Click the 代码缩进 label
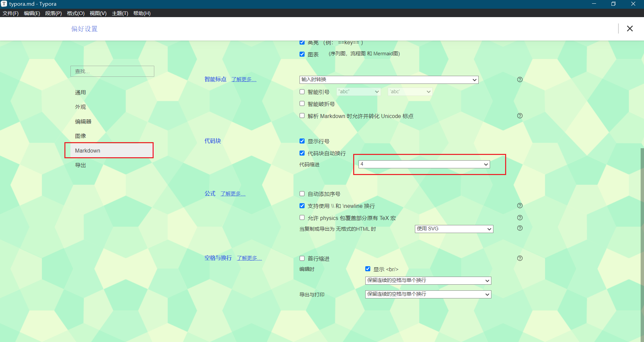The height and width of the screenshot is (342, 644). coord(309,165)
